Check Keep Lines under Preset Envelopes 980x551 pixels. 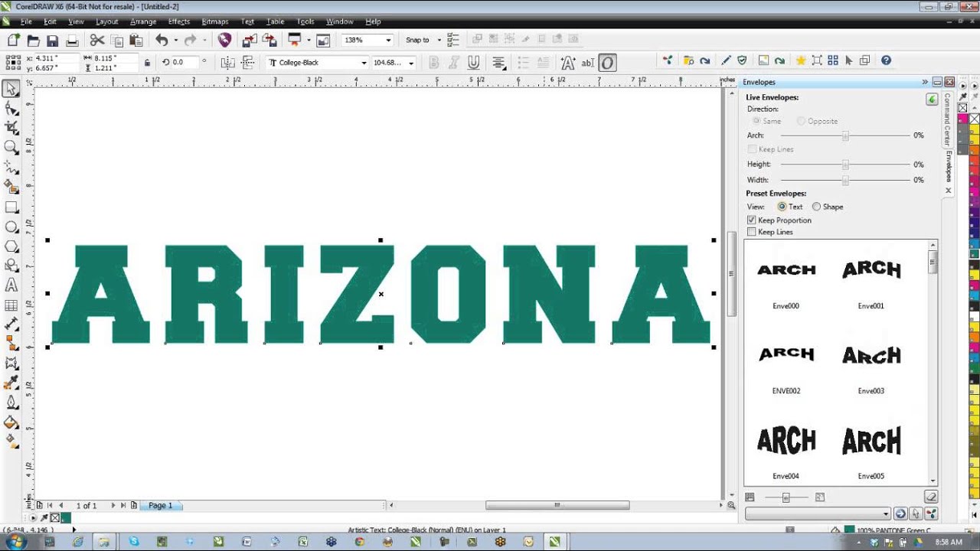pos(751,232)
